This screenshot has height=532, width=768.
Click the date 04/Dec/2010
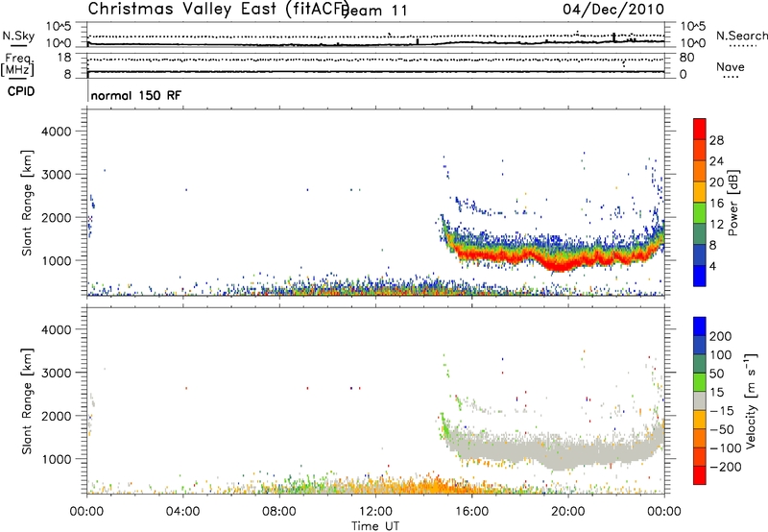(x=613, y=9)
